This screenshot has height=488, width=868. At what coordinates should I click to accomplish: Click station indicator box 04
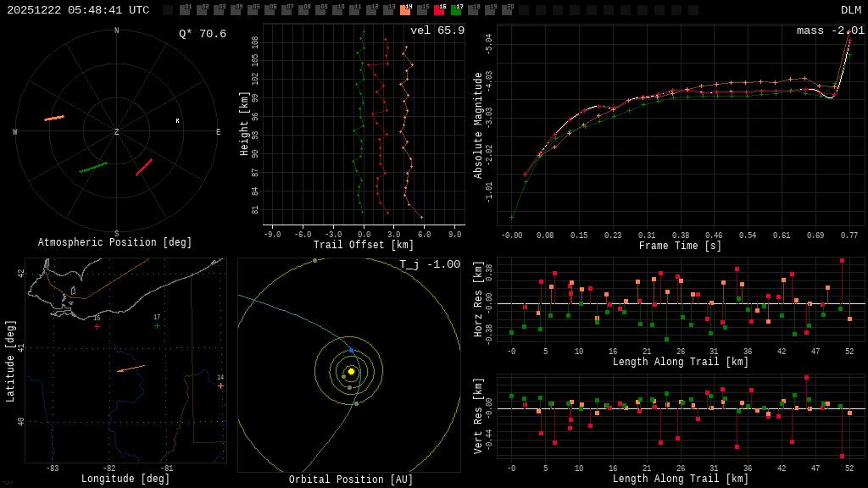point(236,10)
